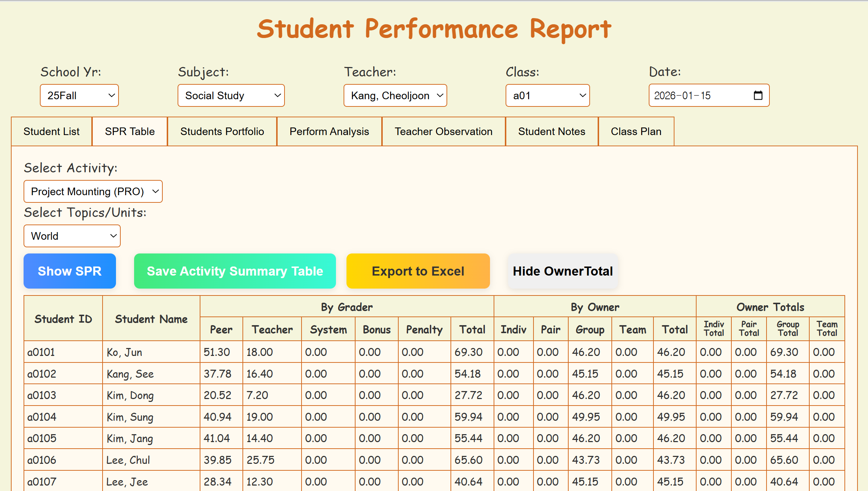The width and height of the screenshot is (868, 491).
Task: Expand the Select Activity dropdown
Action: (x=93, y=191)
